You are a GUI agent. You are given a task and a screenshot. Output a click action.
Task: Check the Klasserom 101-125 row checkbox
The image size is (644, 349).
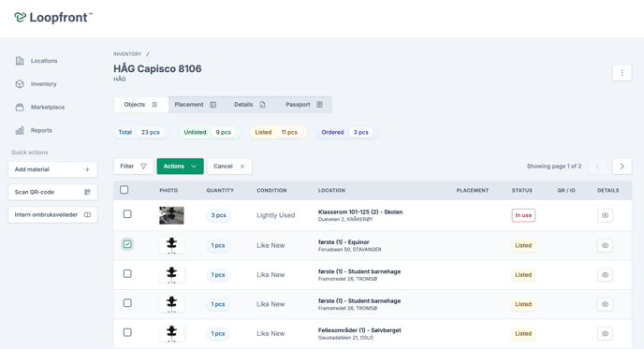click(x=127, y=214)
